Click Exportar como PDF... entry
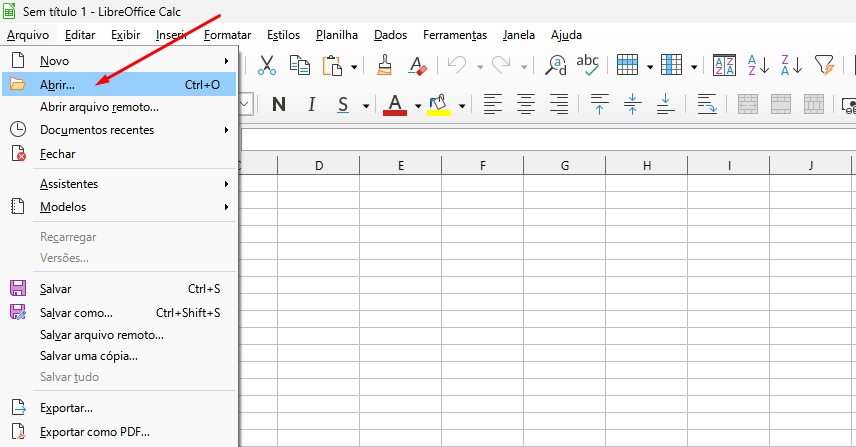Image resolution: width=856 pixels, height=447 pixels. (94, 432)
